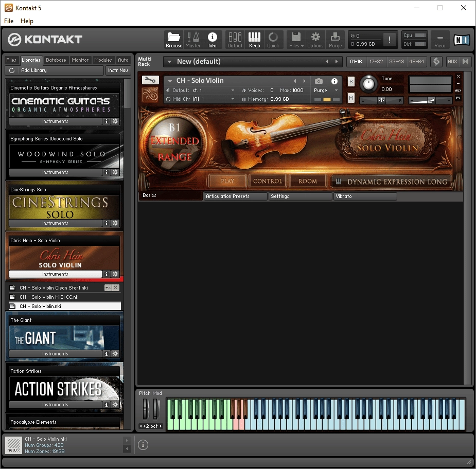Viewport: 476px width, 469px height.
Task: Toggle the Browse panel icon
Action: coord(174,40)
